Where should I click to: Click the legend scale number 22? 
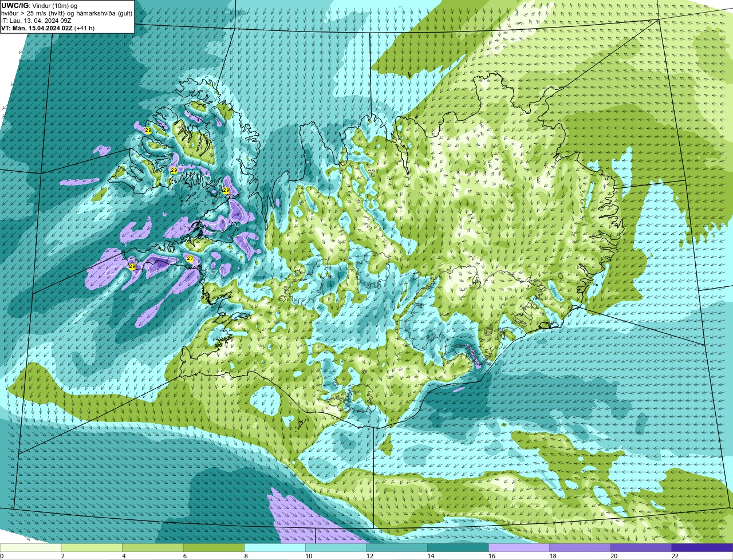point(675,556)
